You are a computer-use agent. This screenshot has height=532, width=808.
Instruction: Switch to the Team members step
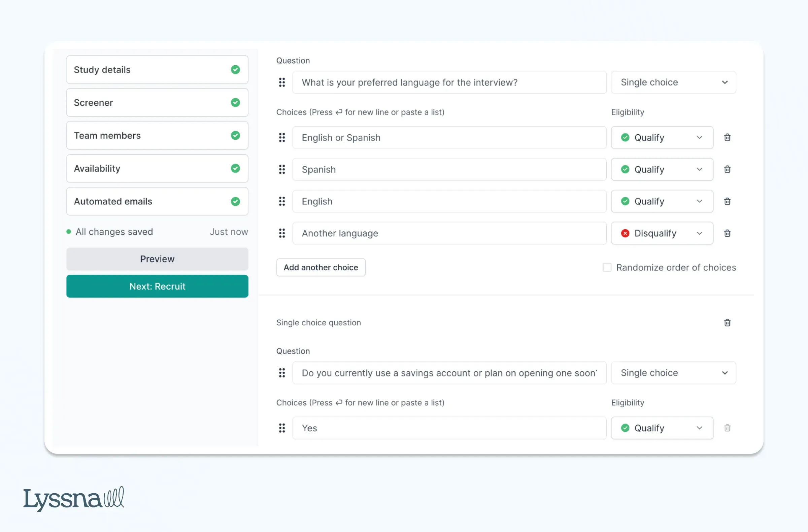pos(157,135)
